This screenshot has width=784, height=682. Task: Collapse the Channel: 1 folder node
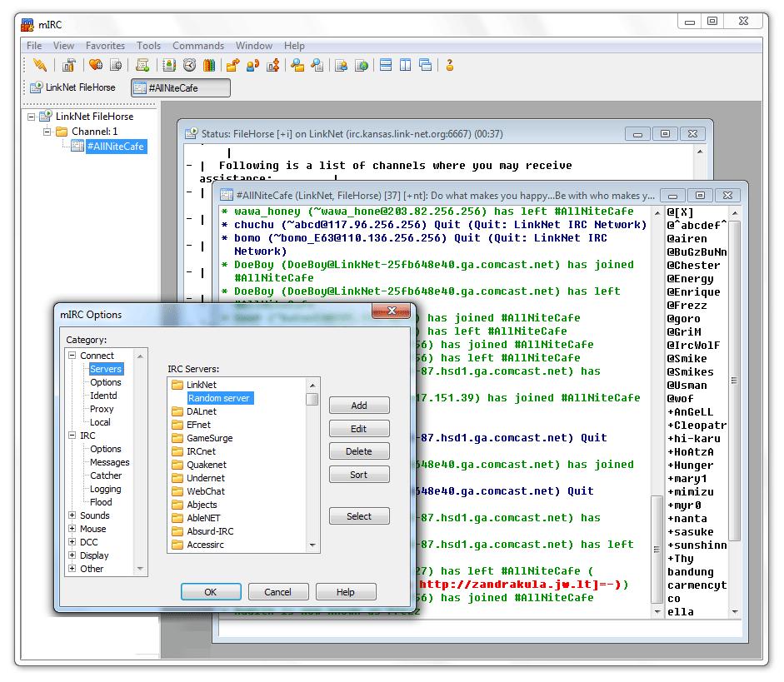tap(47, 132)
